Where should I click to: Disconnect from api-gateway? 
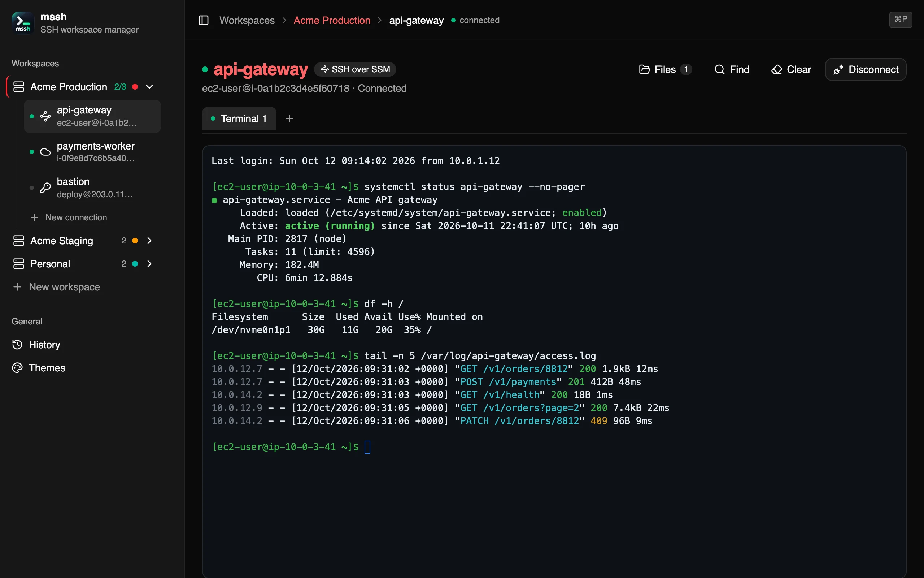point(866,69)
